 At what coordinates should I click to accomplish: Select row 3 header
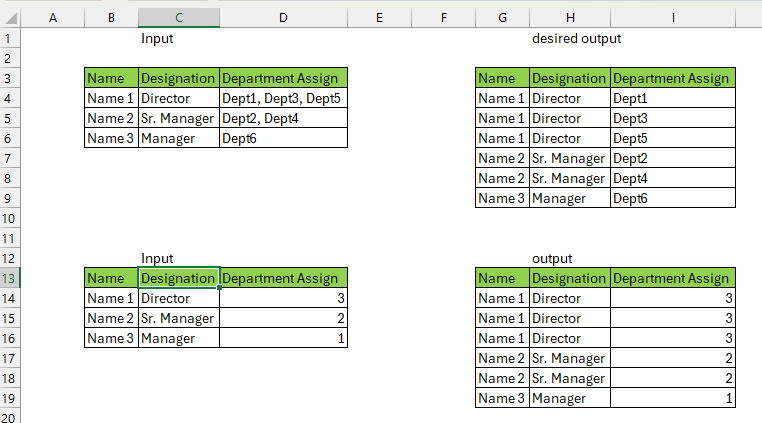10,78
